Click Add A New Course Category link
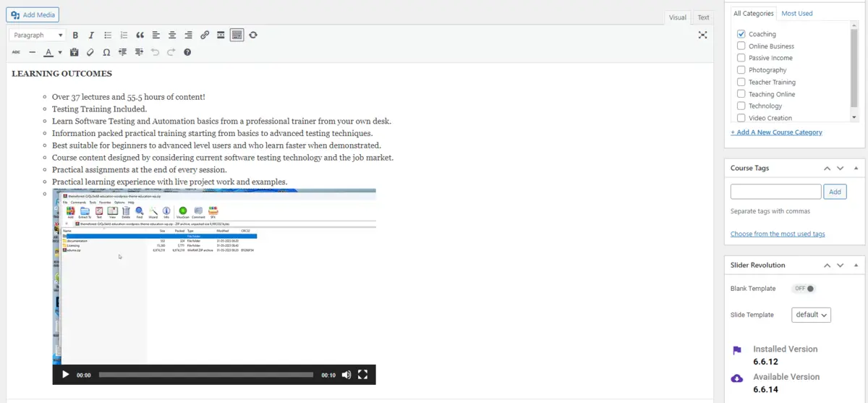Viewport: 868px width, 403px height. [776, 132]
